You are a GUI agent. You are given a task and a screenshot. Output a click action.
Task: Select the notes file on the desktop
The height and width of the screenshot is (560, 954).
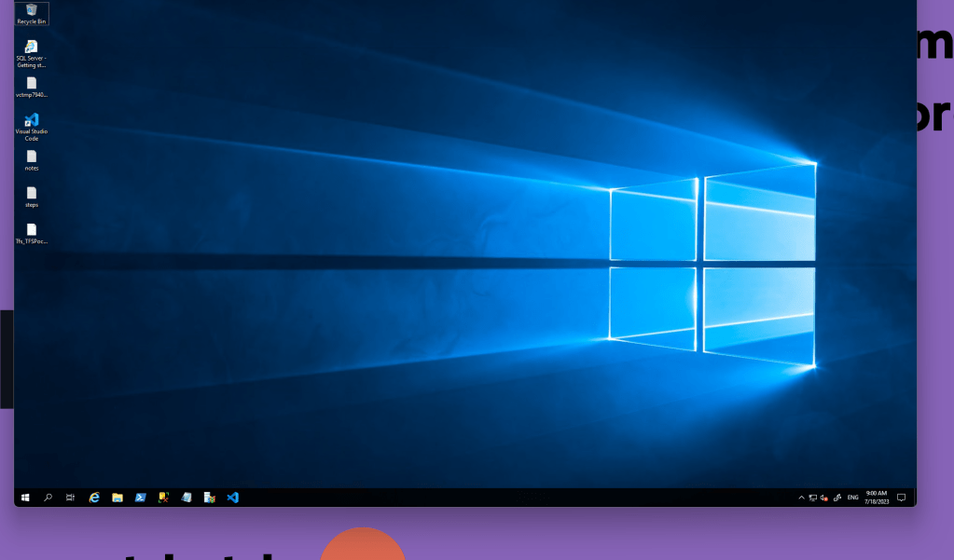pos(32,160)
